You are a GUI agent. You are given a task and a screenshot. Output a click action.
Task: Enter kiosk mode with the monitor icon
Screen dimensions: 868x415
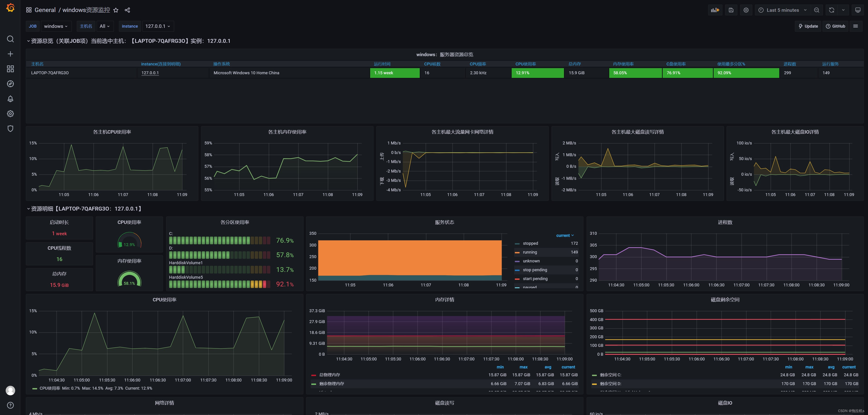(x=858, y=10)
